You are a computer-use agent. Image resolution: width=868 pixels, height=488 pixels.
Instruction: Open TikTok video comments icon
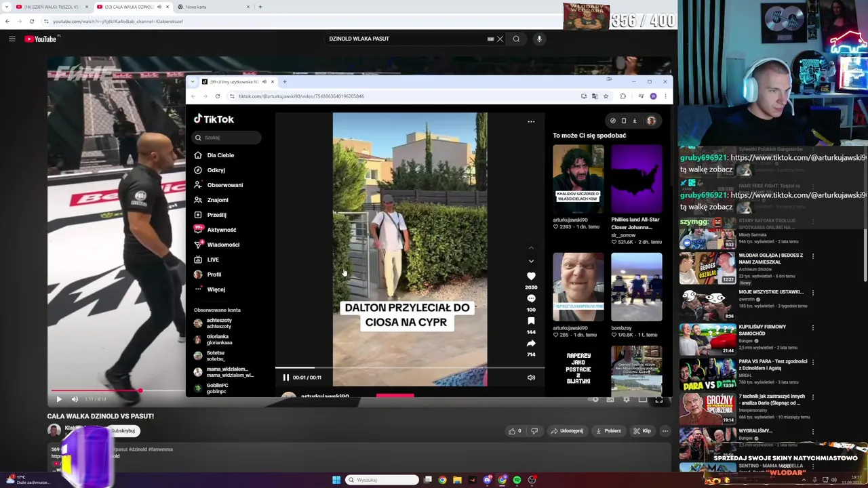(x=531, y=298)
